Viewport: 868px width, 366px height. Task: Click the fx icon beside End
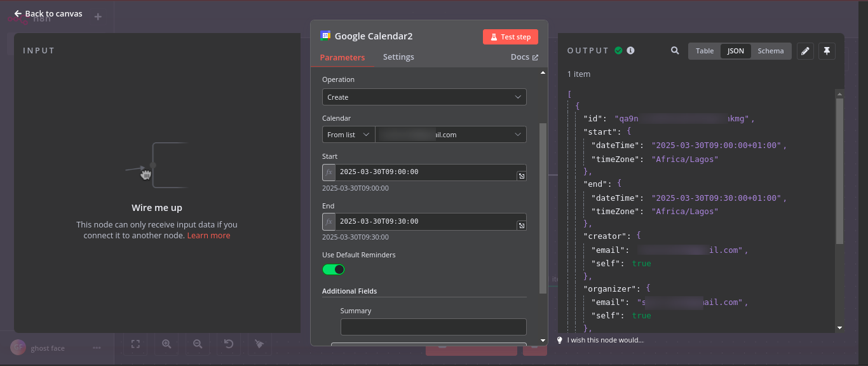tap(329, 222)
